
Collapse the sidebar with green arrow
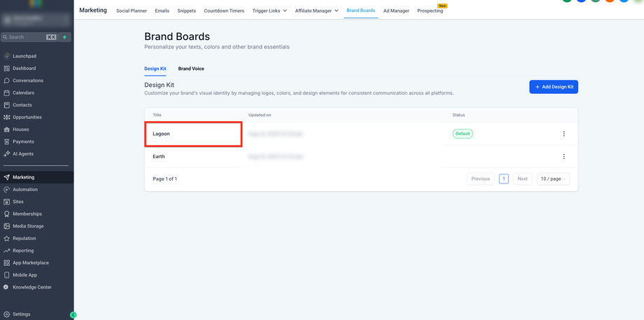[x=73, y=315]
